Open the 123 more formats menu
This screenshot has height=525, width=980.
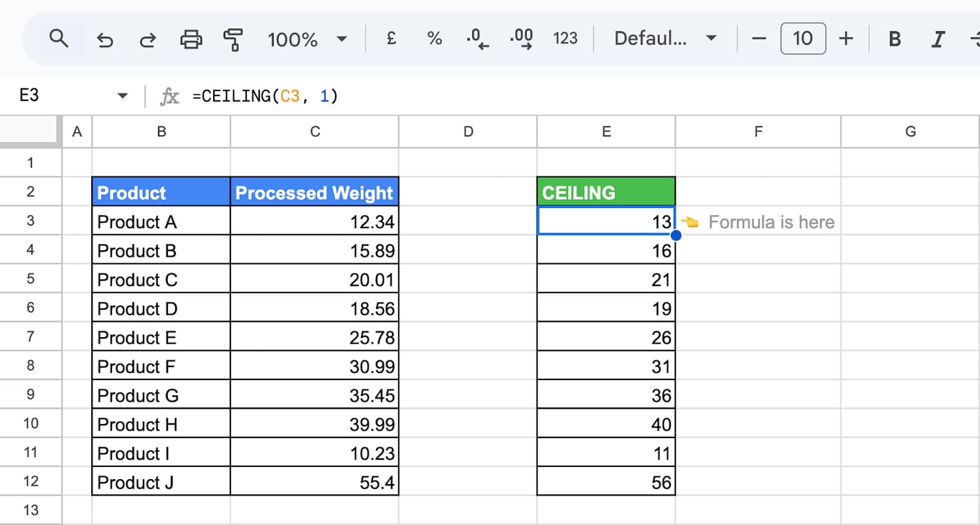click(x=565, y=39)
